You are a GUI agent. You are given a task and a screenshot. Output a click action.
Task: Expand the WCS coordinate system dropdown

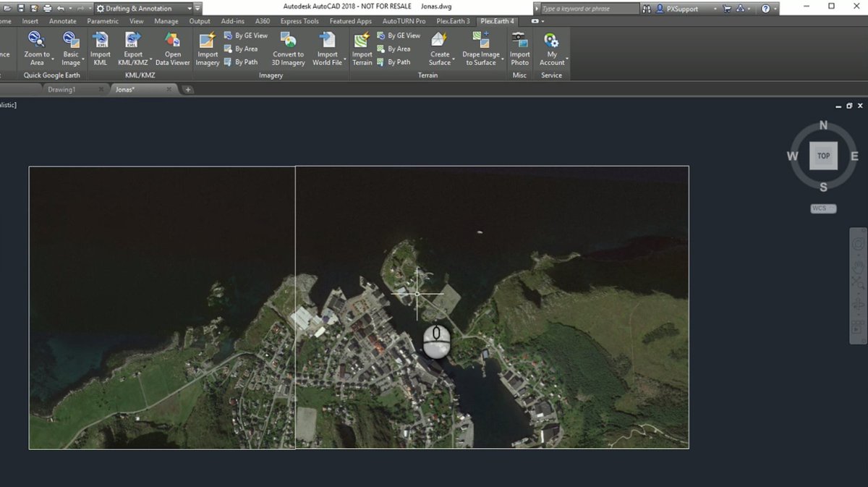[x=823, y=208]
